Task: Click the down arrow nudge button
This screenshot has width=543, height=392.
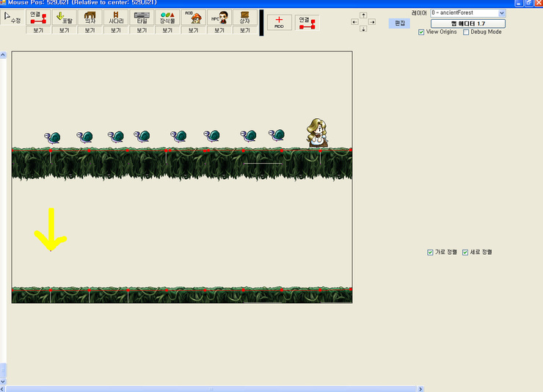Action: point(363,29)
